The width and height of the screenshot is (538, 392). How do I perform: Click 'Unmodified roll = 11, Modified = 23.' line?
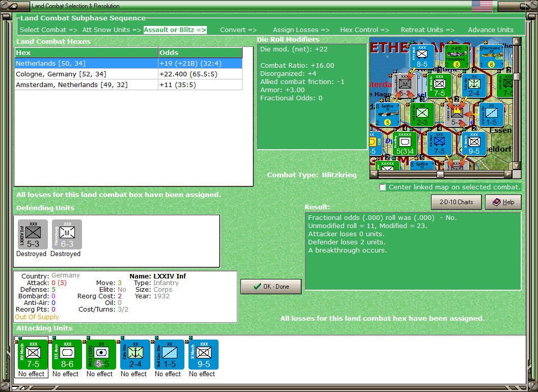[x=367, y=226]
